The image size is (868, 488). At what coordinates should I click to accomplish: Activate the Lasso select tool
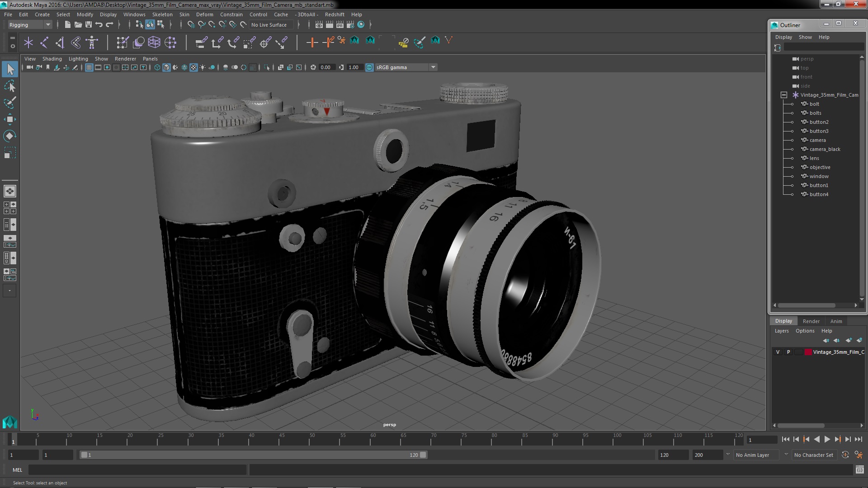(10, 86)
